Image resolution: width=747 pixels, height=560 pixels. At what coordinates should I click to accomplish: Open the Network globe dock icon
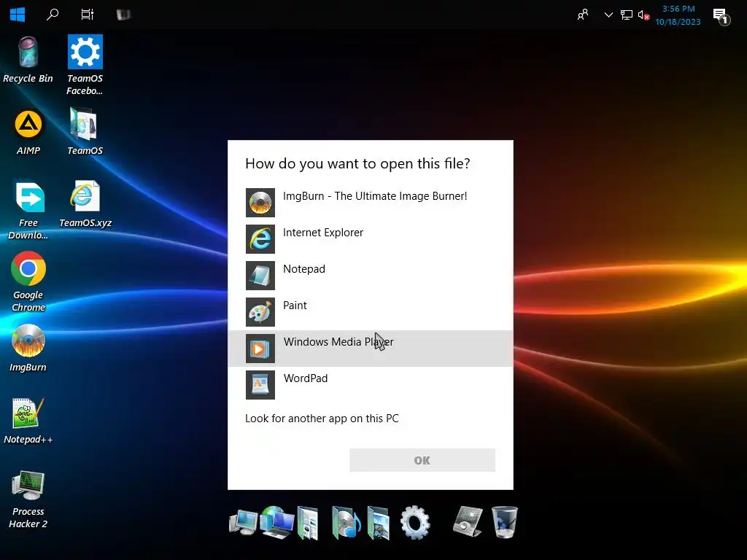(277, 523)
